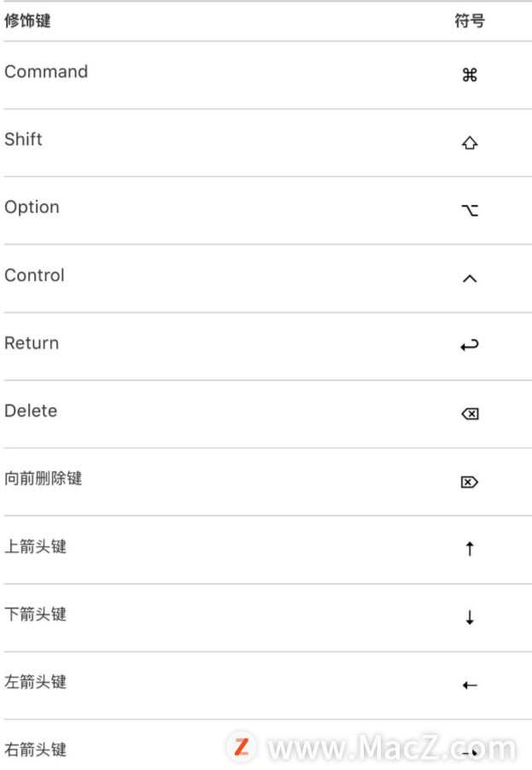
Task: Select the Shift row label
Action: click(x=23, y=139)
